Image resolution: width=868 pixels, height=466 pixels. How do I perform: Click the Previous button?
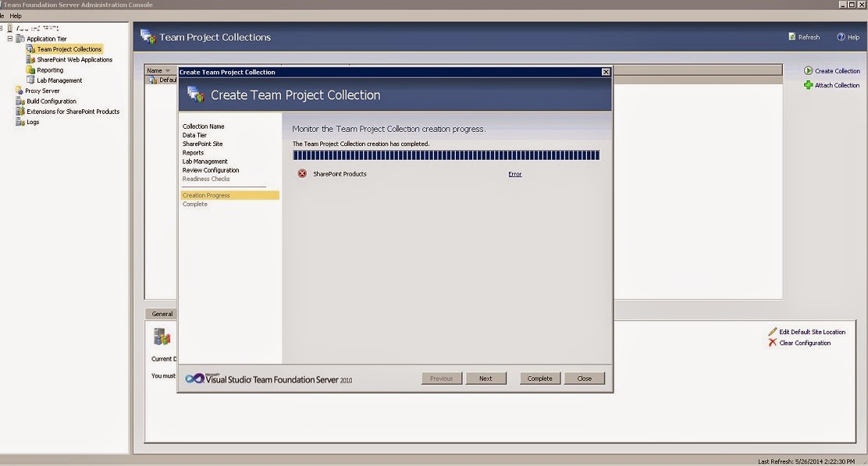click(441, 379)
